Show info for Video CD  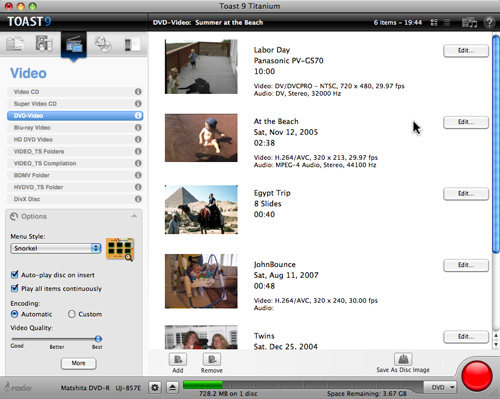[x=138, y=92]
